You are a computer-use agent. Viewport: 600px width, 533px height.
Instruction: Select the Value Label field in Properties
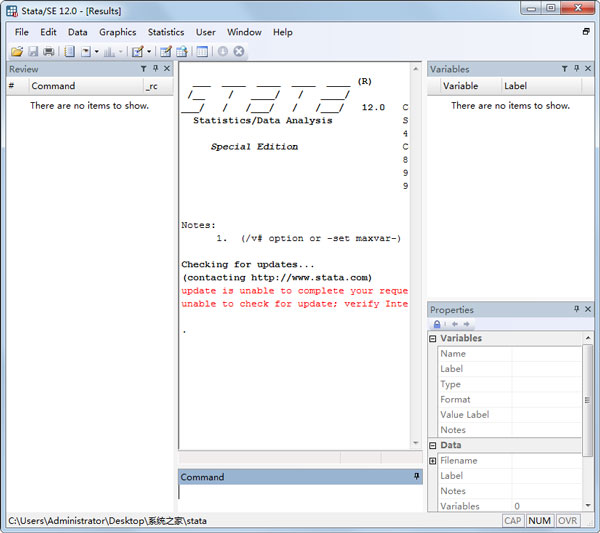point(509,415)
